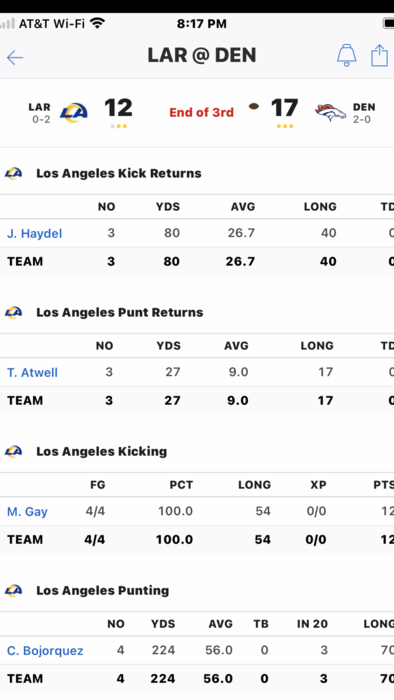394x700 pixels.
Task: Open C. Bojorquez player profile
Action: [45, 650]
